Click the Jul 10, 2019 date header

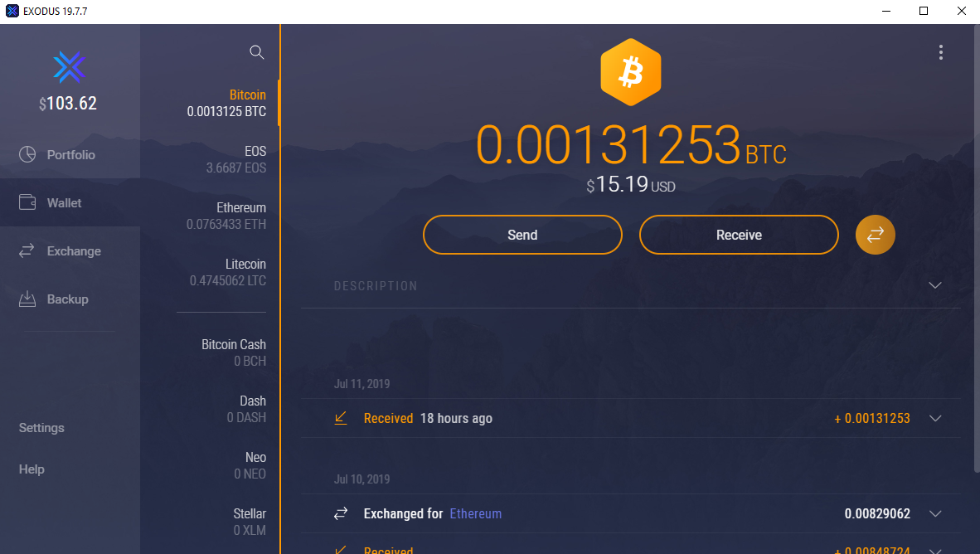(361, 479)
